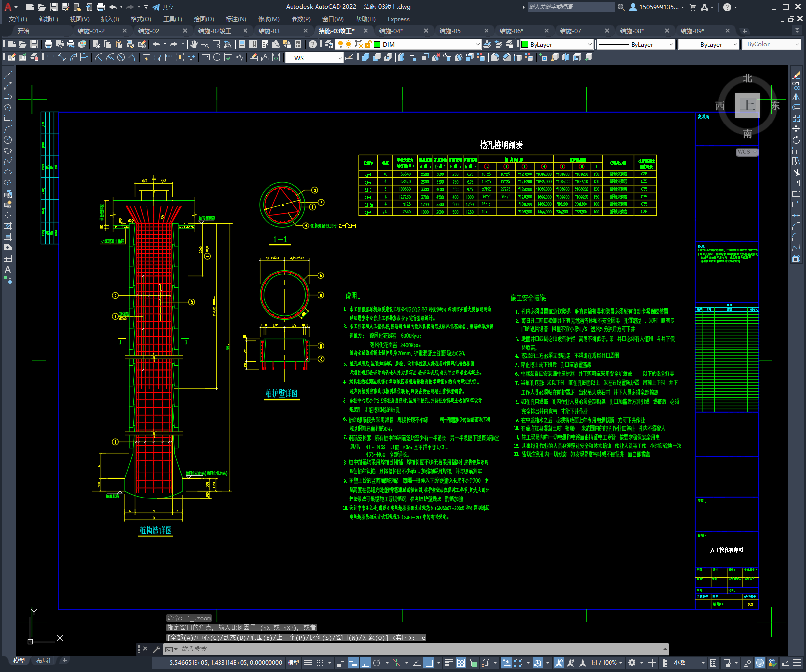Toggle Ortho mode in status bar
The height and width of the screenshot is (672, 806).
365,663
